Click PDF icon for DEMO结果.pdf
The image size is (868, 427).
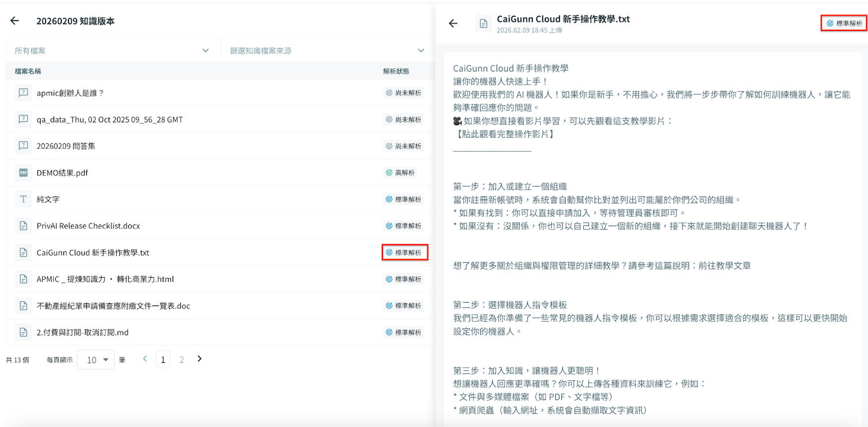coord(23,173)
